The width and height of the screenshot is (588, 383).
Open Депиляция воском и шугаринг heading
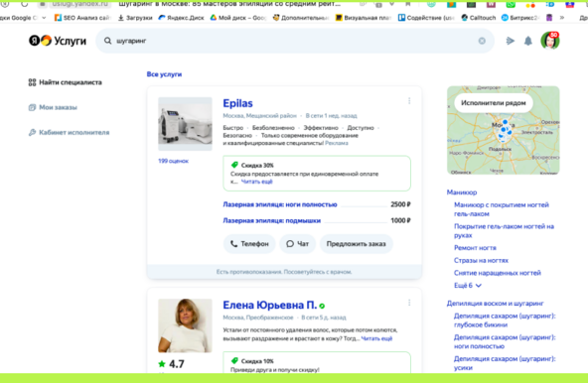coord(495,304)
